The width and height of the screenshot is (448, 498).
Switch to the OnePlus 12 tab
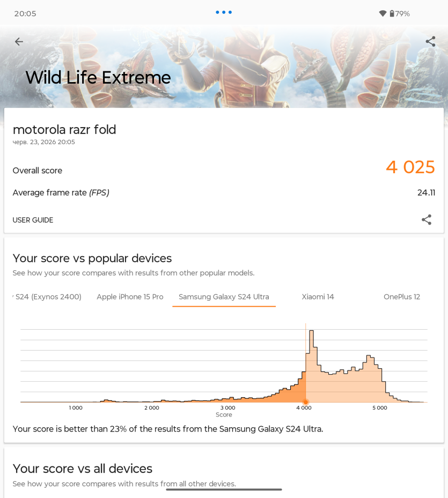coord(402,297)
